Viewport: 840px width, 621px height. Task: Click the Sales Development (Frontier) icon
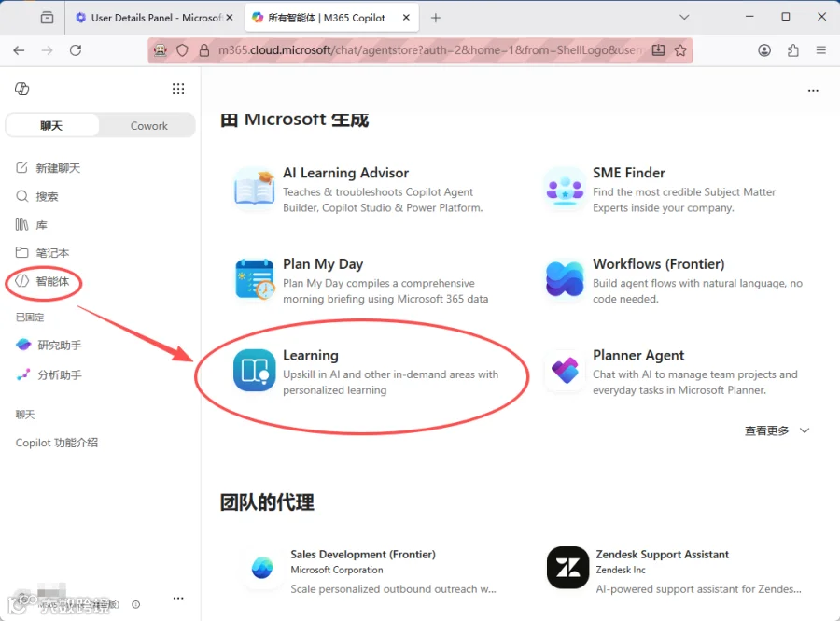coord(262,568)
